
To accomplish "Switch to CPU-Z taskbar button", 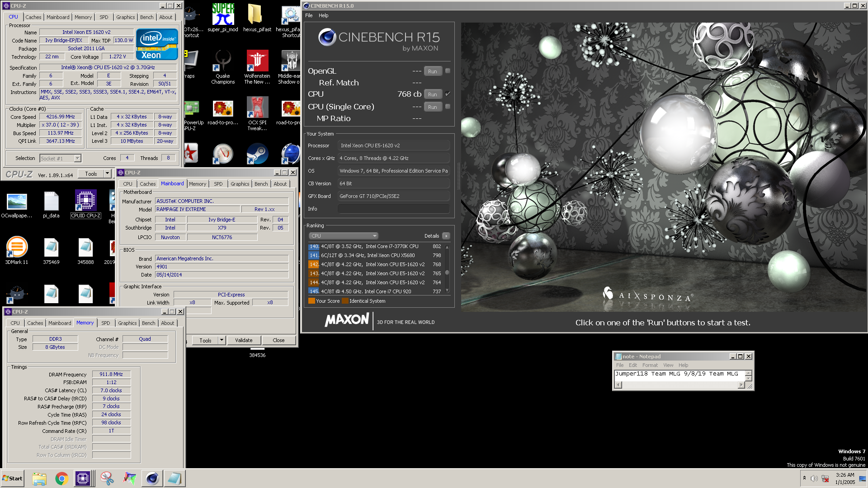I will (x=84, y=479).
